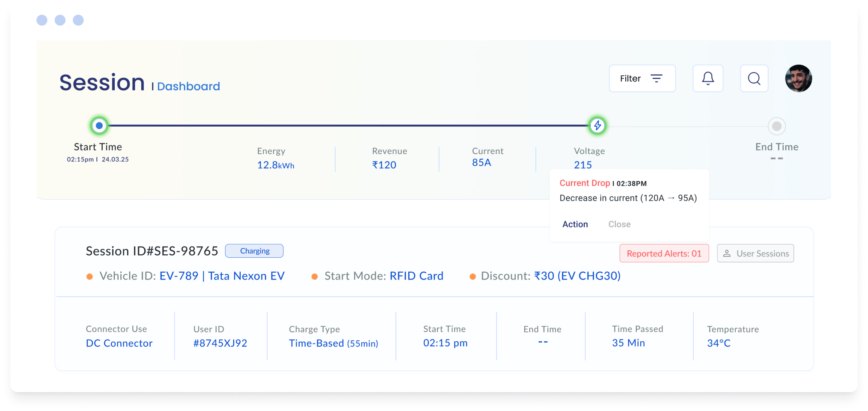Click Time Passed 35 Min value
The width and height of the screenshot is (868, 411).
pyautogui.click(x=628, y=343)
